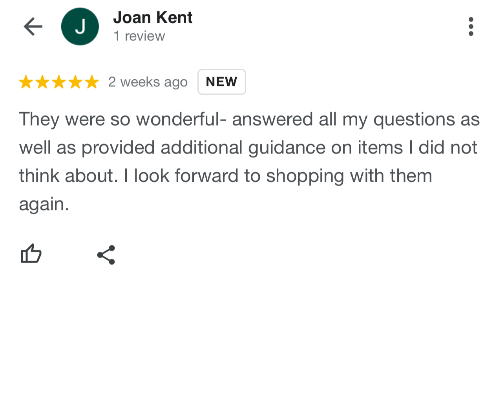Click the fourth rating star
This screenshot has height=420, width=504.
pyautogui.click(x=75, y=82)
